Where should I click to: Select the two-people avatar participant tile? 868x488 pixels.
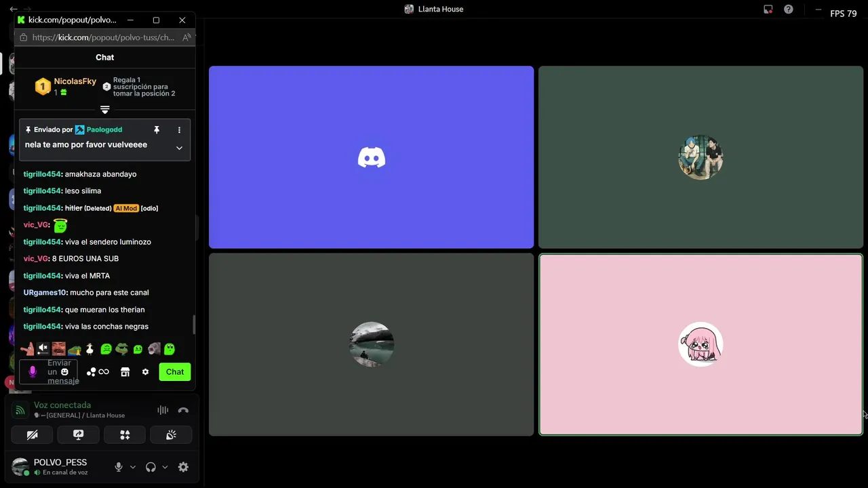[701, 157]
